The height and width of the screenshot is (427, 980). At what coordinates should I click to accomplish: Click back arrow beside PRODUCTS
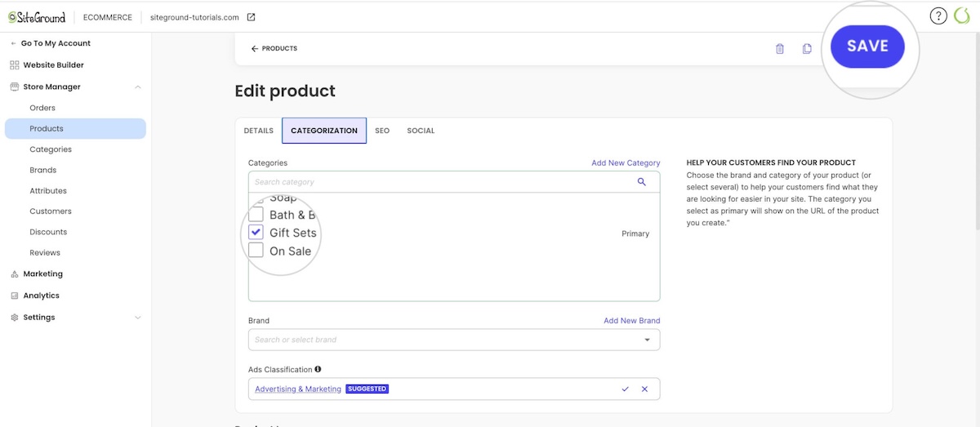click(x=255, y=49)
